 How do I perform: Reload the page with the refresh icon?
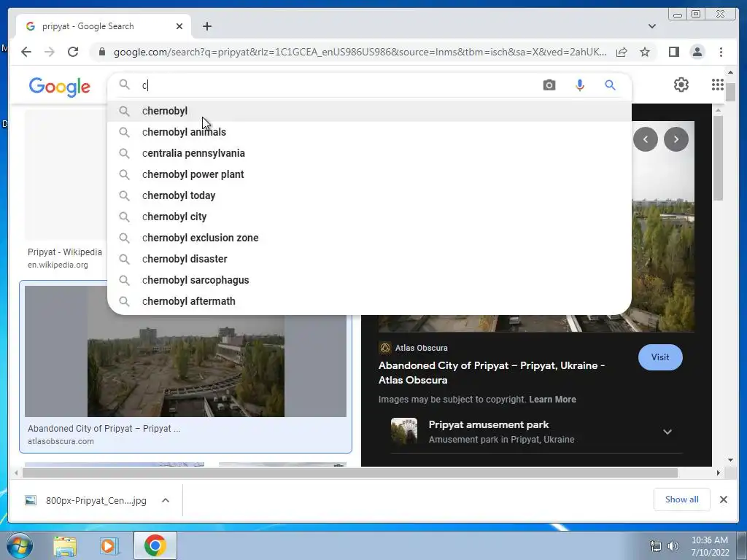click(x=73, y=52)
